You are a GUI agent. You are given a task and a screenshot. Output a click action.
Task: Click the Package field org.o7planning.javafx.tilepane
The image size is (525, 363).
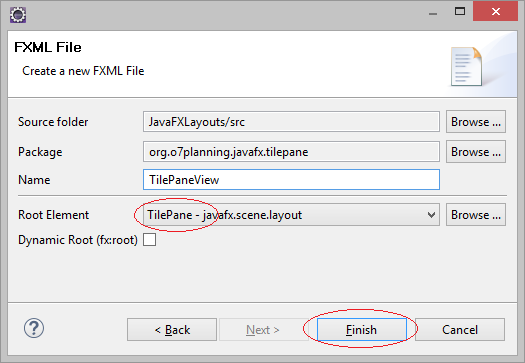[291, 152]
